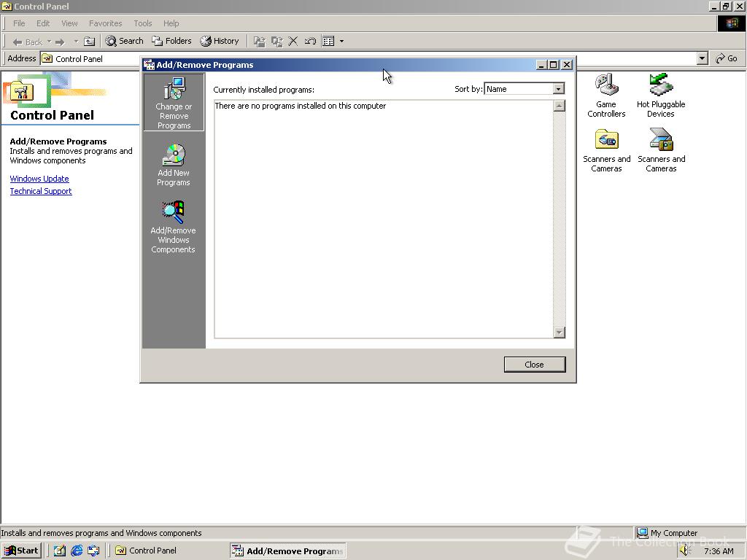Open the File menu
The height and width of the screenshot is (560, 747).
click(19, 23)
